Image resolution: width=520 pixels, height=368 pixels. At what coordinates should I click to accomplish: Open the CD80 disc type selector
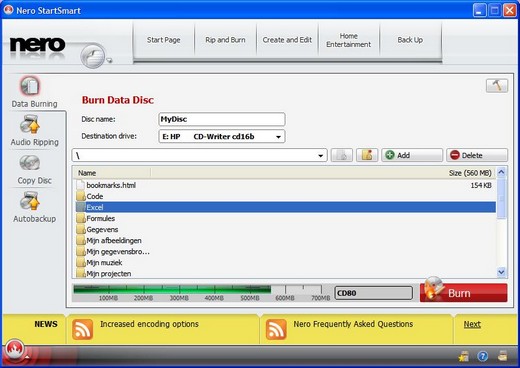373,293
